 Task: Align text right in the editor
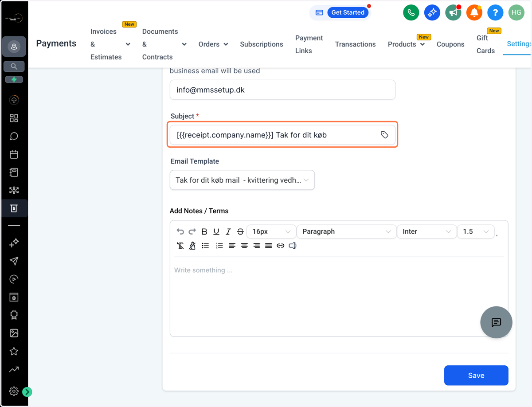[256, 246]
